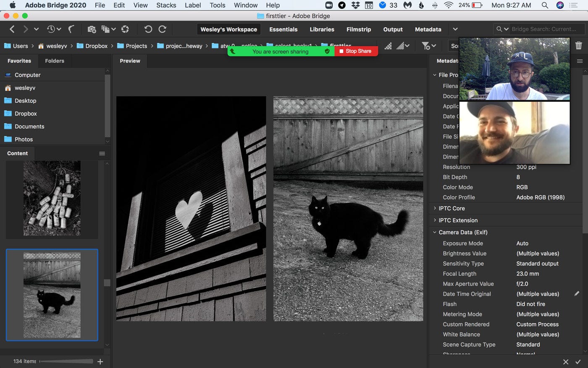Apply metadata changes with the checkmark
The width and height of the screenshot is (588, 368).
578,362
